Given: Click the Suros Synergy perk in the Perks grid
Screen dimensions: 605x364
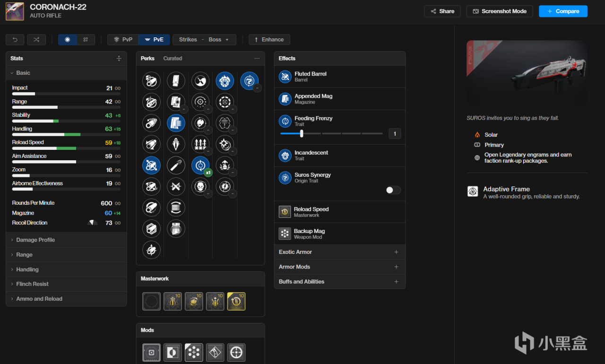Looking at the screenshot, I should 250,81.
